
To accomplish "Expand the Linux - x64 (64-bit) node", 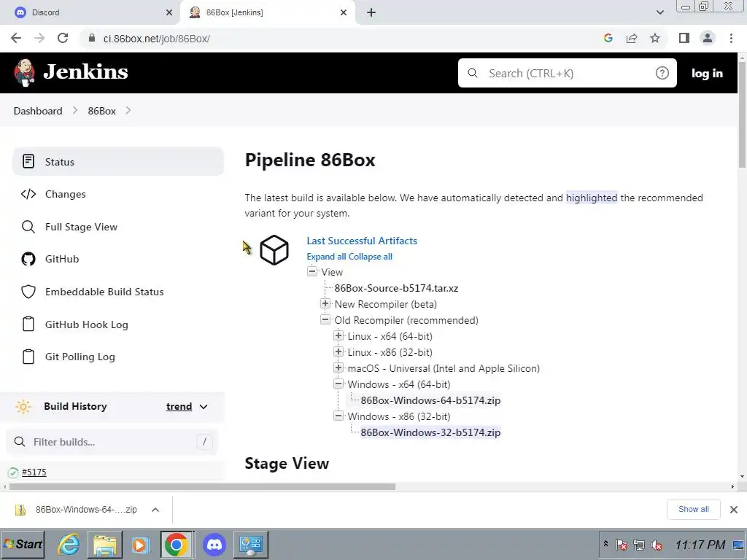I will [x=338, y=335].
